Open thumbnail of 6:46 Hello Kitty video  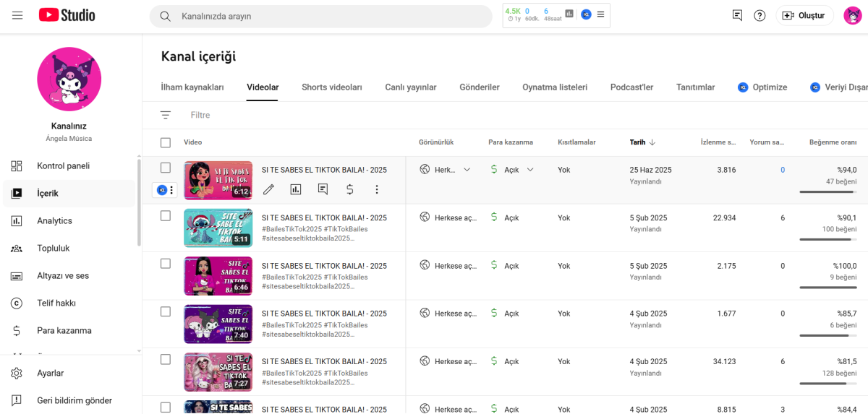tap(218, 276)
